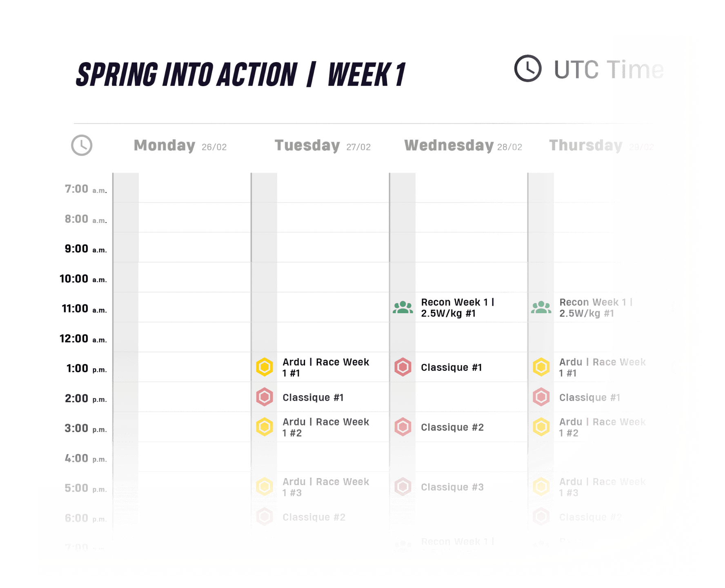Open Tuesday's Classique #2 event at 6:00 p.m.
Screen dimensions: 725x588
point(314,517)
